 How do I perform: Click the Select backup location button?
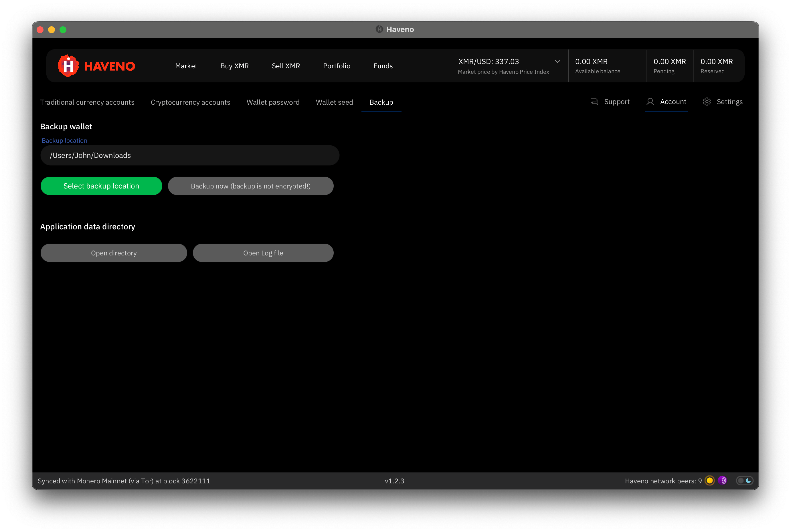tap(101, 186)
